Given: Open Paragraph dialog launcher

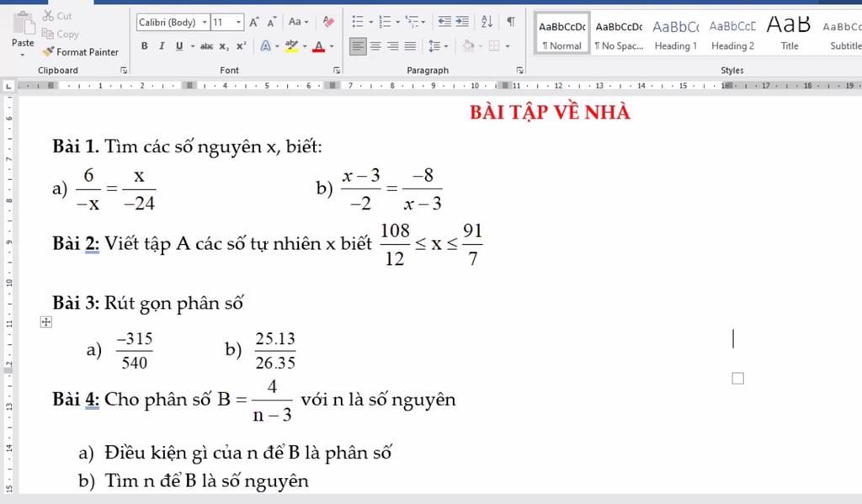Looking at the screenshot, I should [519, 71].
